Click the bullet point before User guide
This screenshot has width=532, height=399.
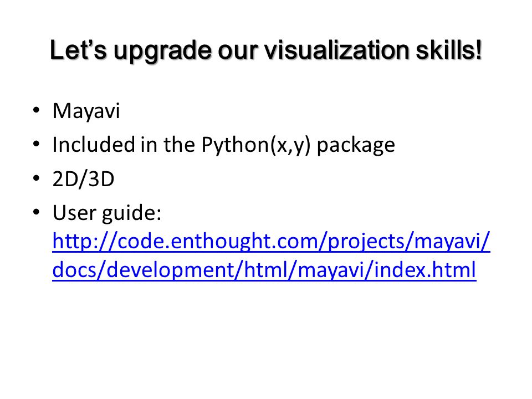(x=37, y=212)
